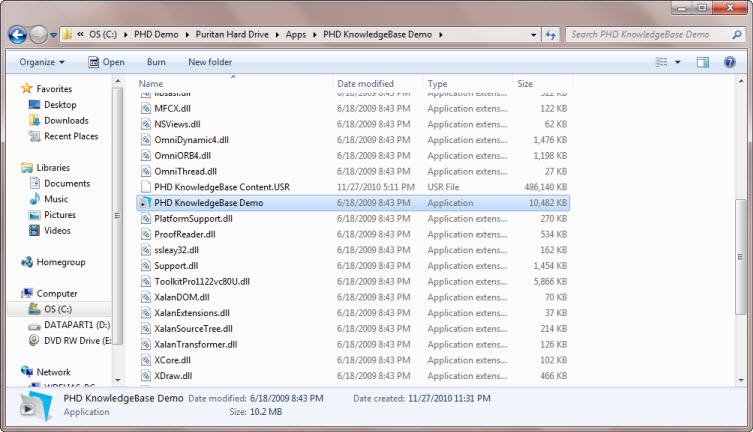
Task: Click the Videos library icon
Action: (35, 230)
